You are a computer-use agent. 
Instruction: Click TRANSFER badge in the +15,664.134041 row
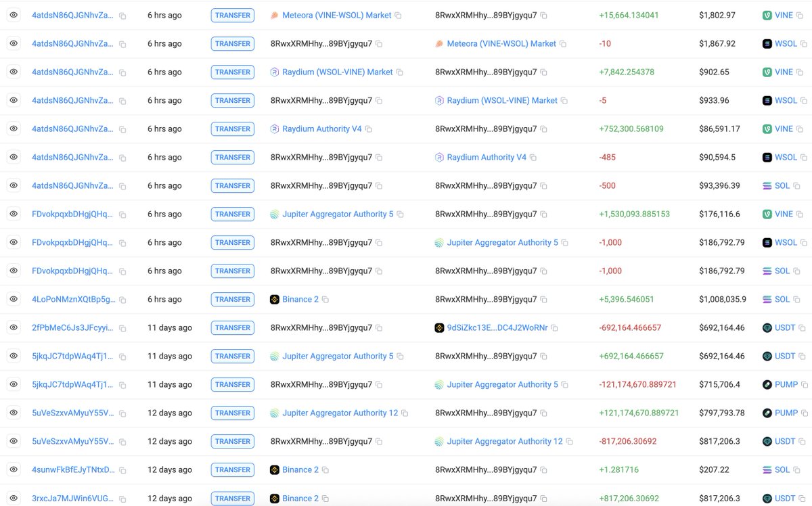(x=233, y=15)
